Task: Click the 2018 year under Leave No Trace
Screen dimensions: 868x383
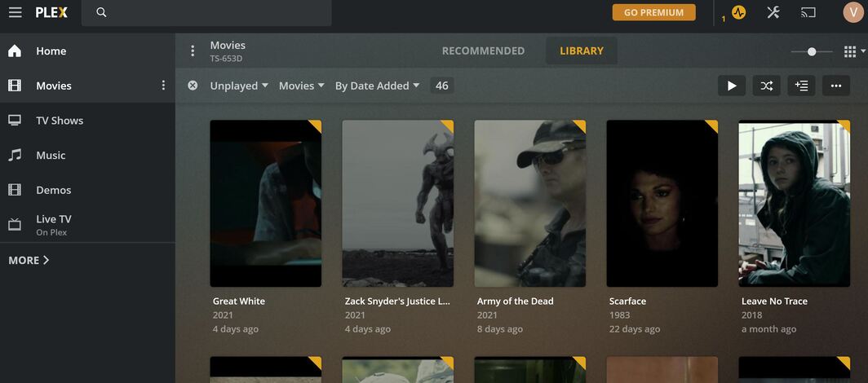Action: point(752,315)
